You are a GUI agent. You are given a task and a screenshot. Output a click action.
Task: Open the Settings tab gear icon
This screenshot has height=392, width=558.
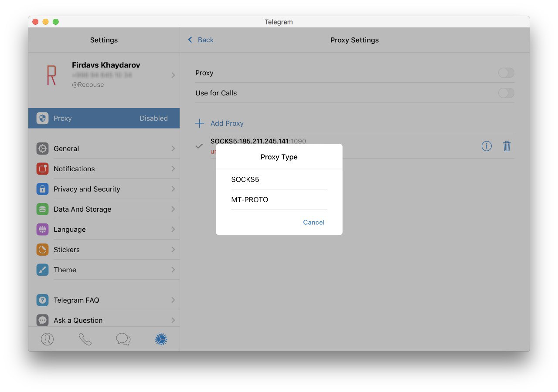(161, 339)
